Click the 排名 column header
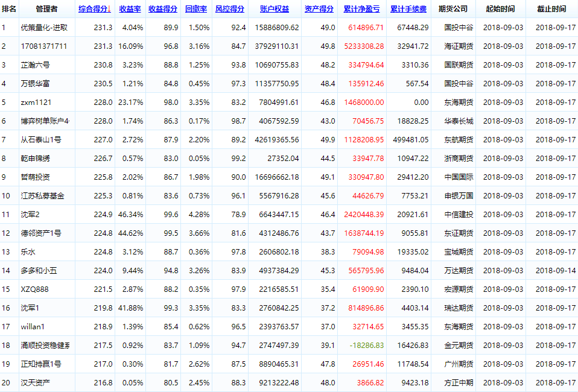The width and height of the screenshot is (578, 392). coord(9,9)
